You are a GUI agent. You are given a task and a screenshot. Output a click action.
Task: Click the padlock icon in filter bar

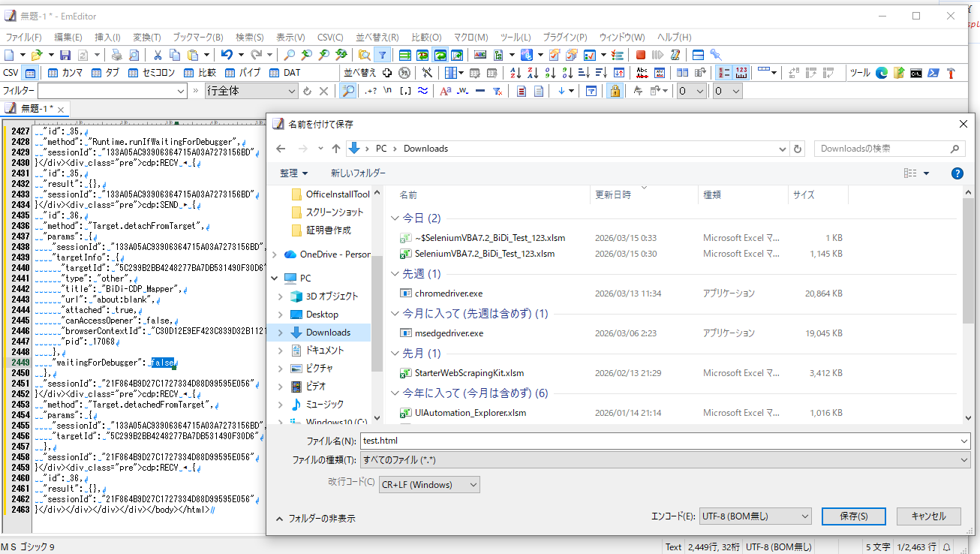click(615, 91)
